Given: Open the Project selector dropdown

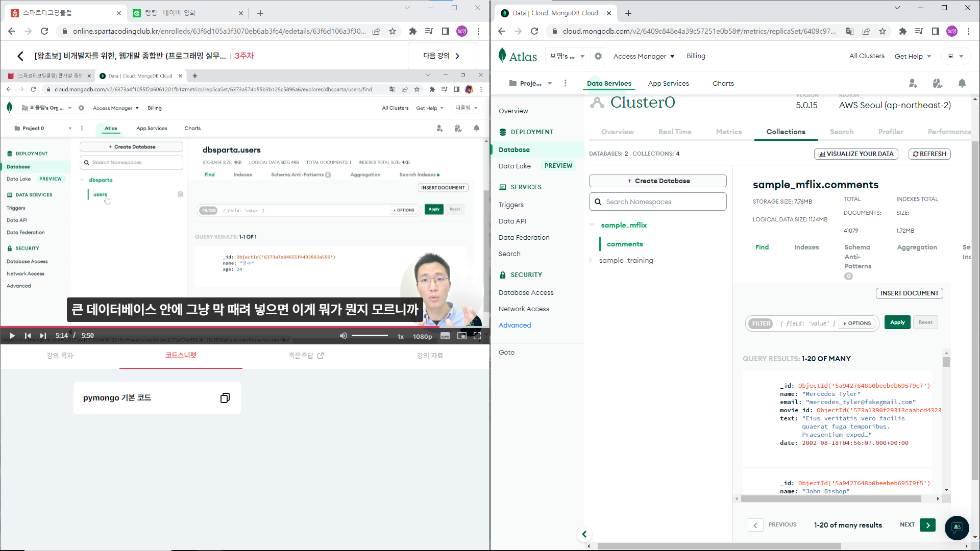Looking at the screenshot, I should coord(531,83).
